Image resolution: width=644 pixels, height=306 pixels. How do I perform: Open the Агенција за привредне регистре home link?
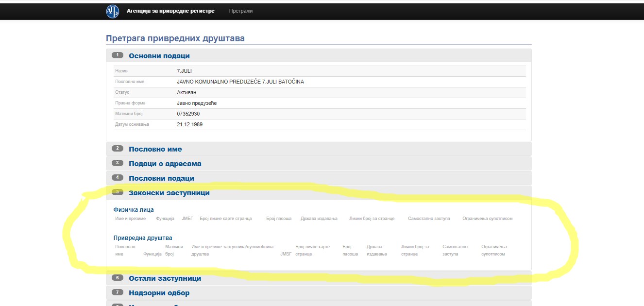coord(170,11)
